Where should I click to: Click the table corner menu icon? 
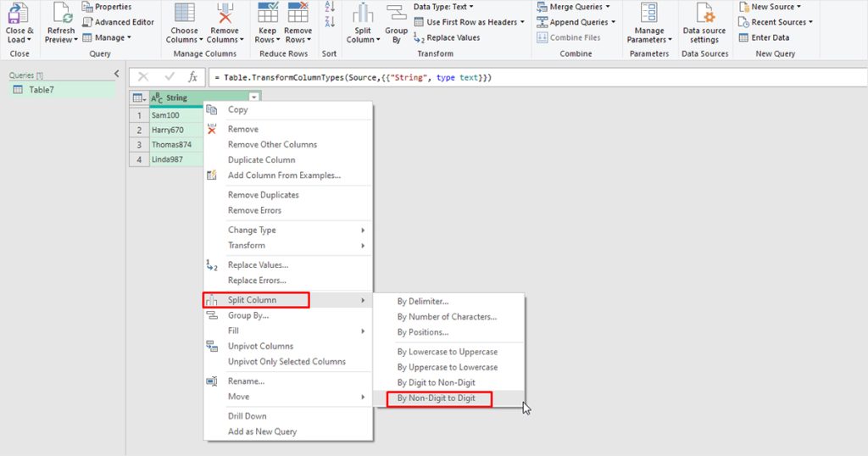(139, 98)
